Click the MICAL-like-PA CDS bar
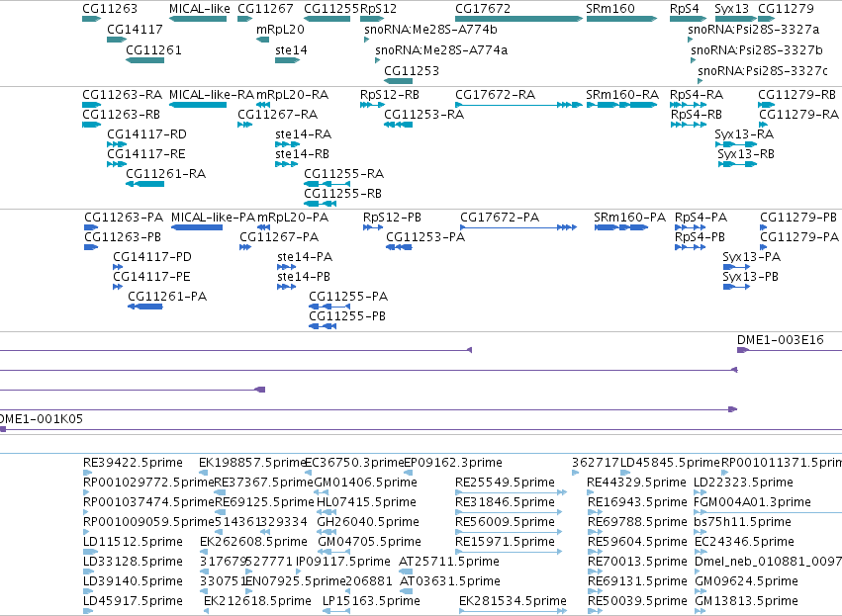Image resolution: width=842 pixels, height=616 pixels. coord(197,227)
